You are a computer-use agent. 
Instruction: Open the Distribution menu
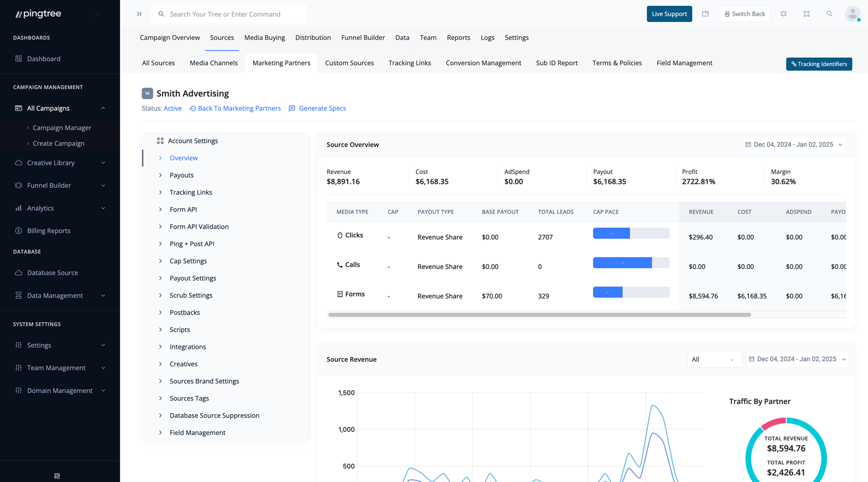coord(313,38)
